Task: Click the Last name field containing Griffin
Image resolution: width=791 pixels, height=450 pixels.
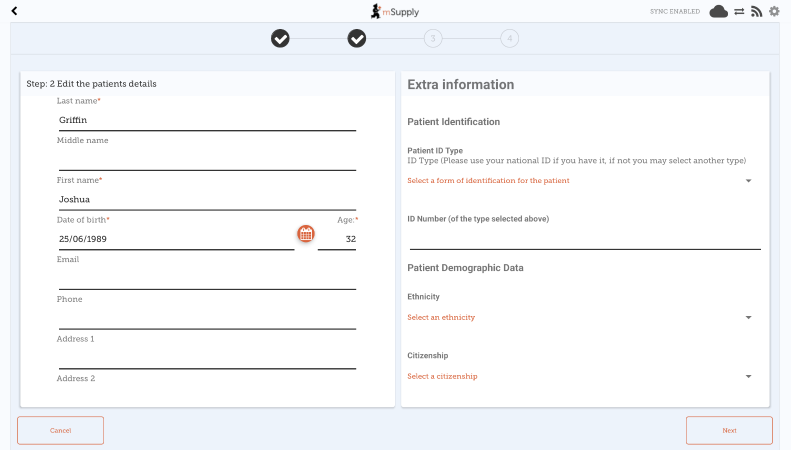Action: click(207, 120)
